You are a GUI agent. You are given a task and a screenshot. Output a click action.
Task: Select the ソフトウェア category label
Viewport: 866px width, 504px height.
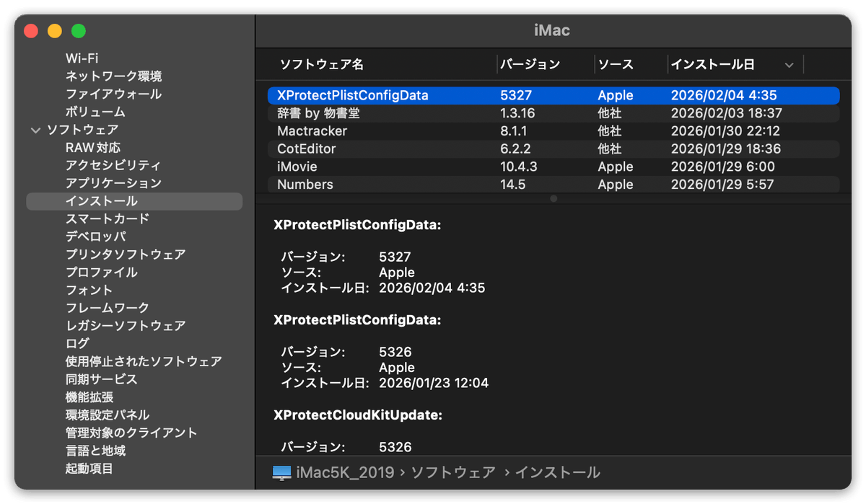point(82,130)
